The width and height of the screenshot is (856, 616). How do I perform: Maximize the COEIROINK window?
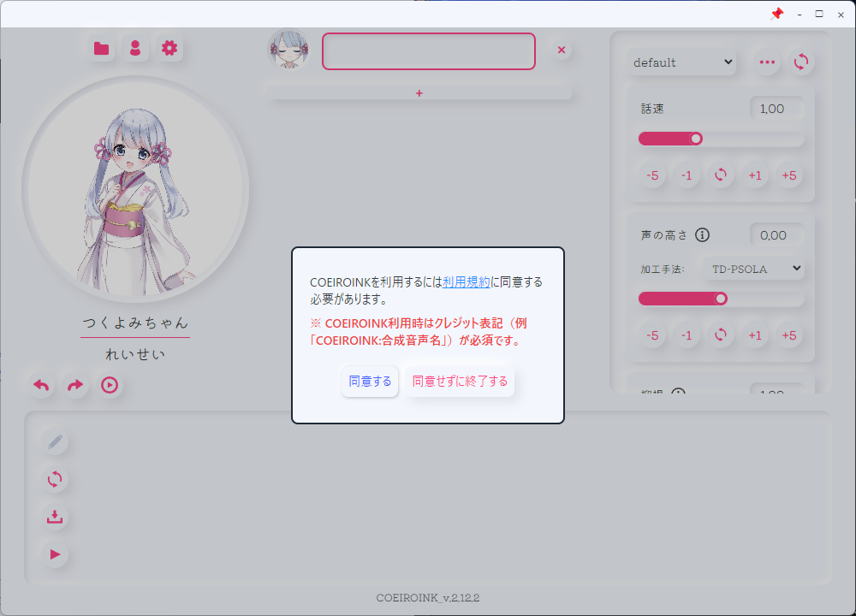point(819,15)
